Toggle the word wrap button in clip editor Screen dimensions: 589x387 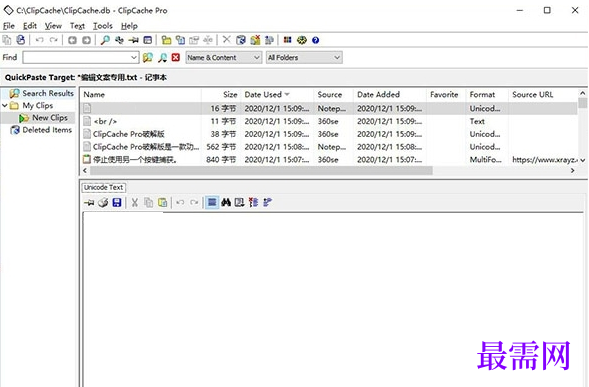(212, 203)
